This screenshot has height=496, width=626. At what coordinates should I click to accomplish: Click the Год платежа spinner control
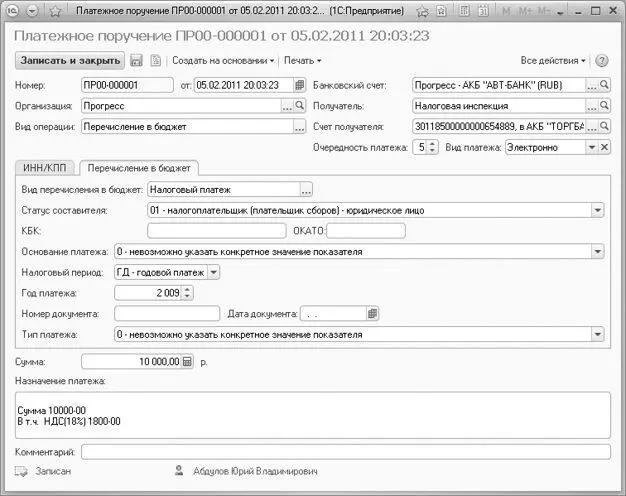(x=187, y=293)
